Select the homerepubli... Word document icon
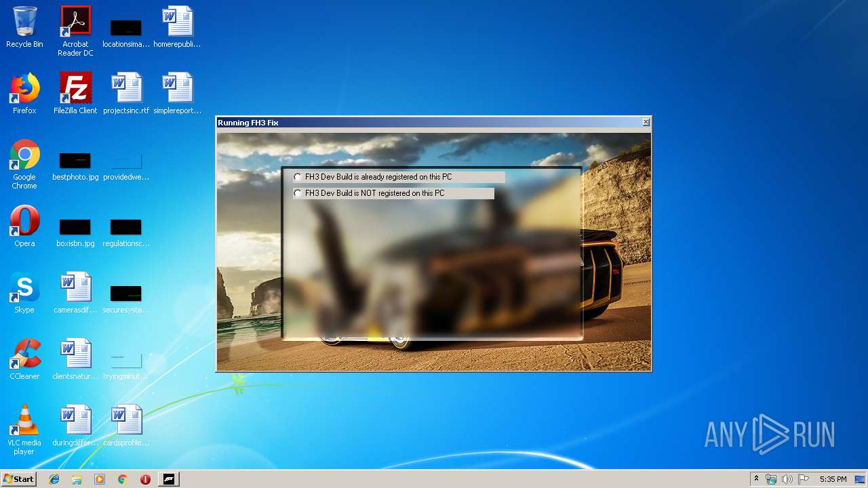The width and height of the screenshot is (868, 488). pos(177,27)
